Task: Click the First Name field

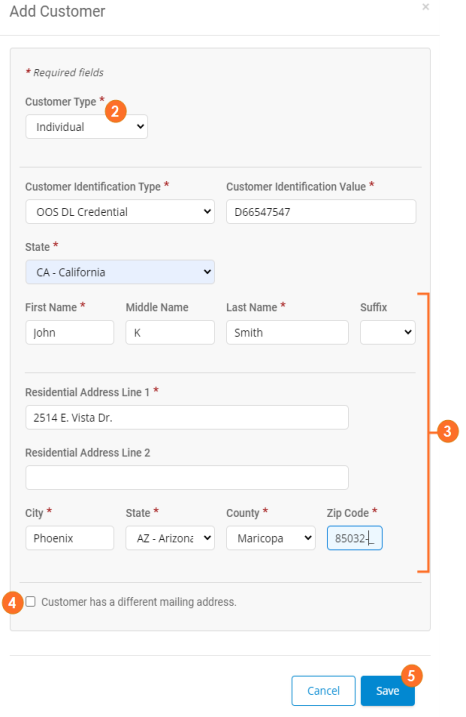Action: 70,332
